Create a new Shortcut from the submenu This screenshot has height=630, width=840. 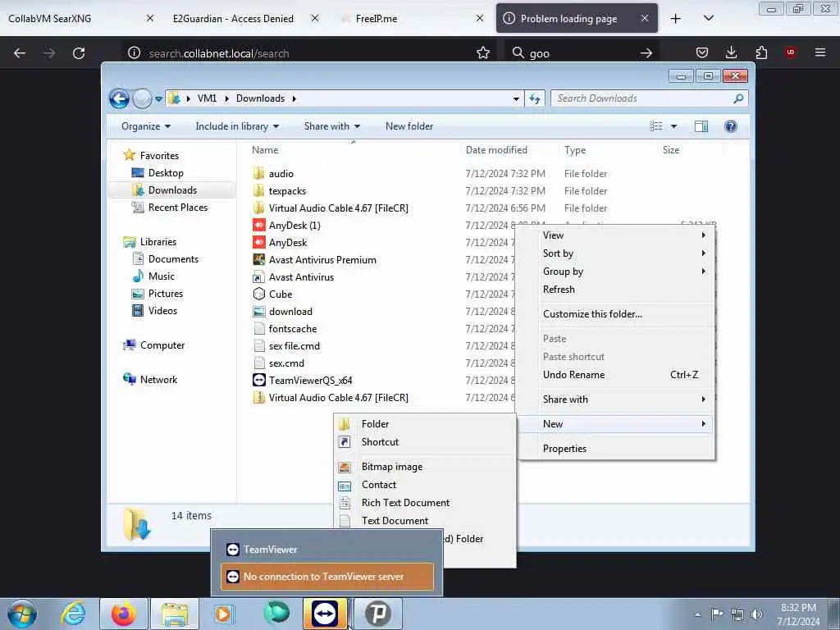(x=424, y=442)
